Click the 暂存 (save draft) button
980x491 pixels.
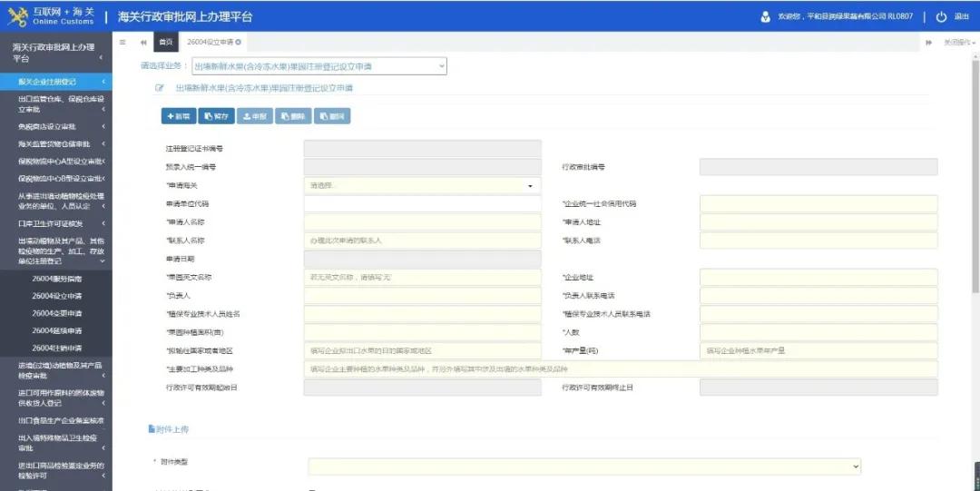[216, 116]
